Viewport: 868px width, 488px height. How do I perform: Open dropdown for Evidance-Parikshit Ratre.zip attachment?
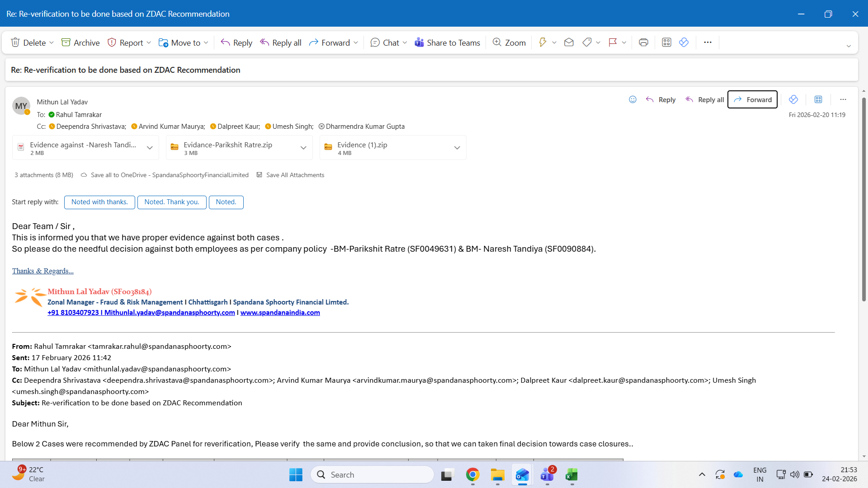pyautogui.click(x=303, y=148)
